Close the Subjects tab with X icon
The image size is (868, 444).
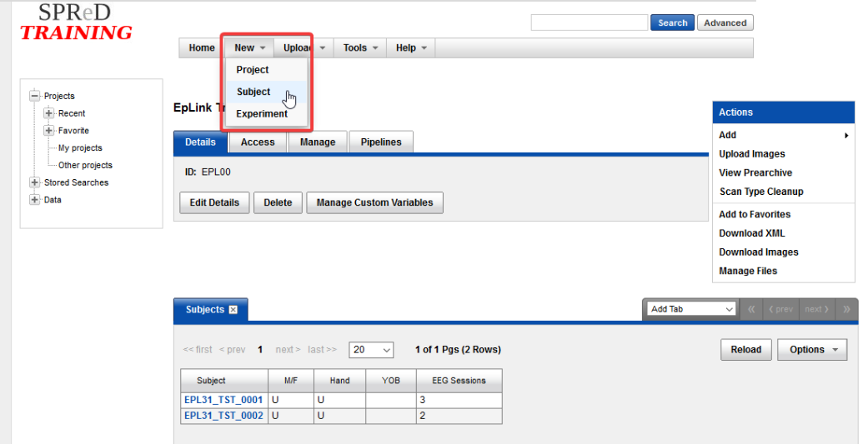click(x=233, y=310)
